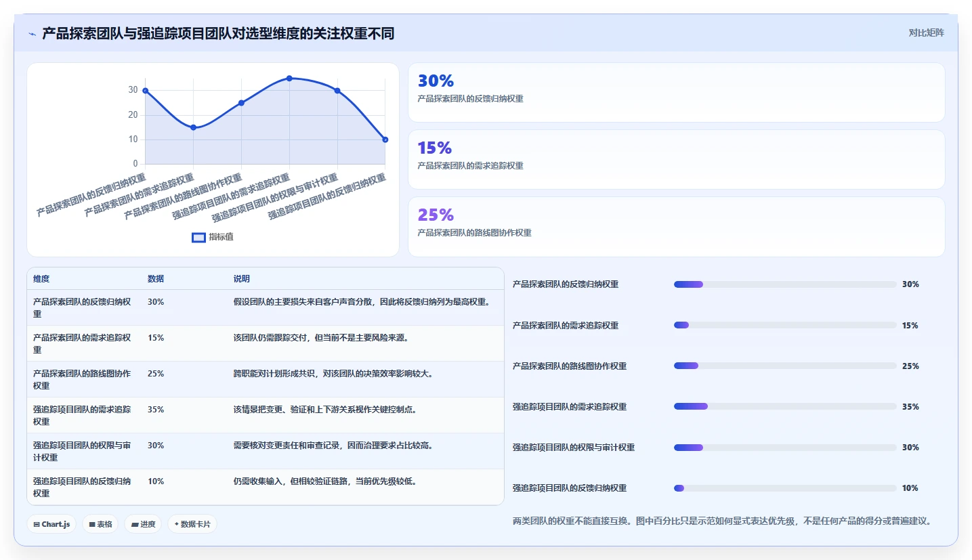Click the 产品探索团队的需求追踪权重 progress bar
Image resolution: width=972 pixels, height=560 pixels.
pos(785,325)
